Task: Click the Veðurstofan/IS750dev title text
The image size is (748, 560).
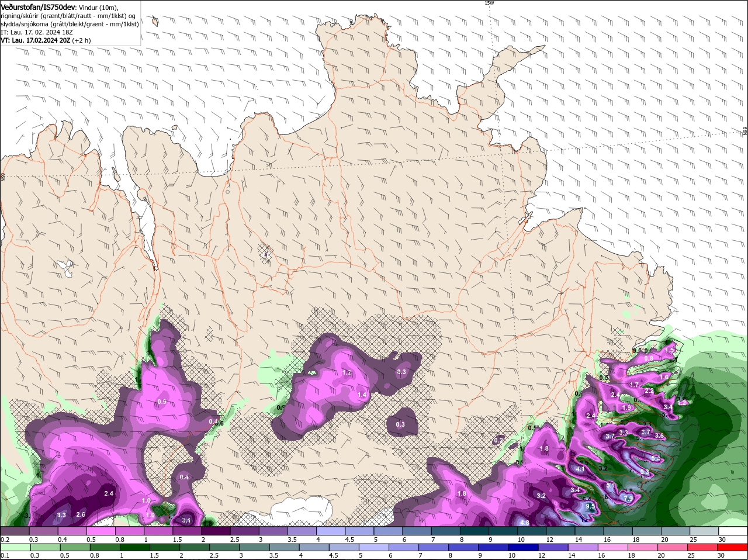Action: click(38, 6)
